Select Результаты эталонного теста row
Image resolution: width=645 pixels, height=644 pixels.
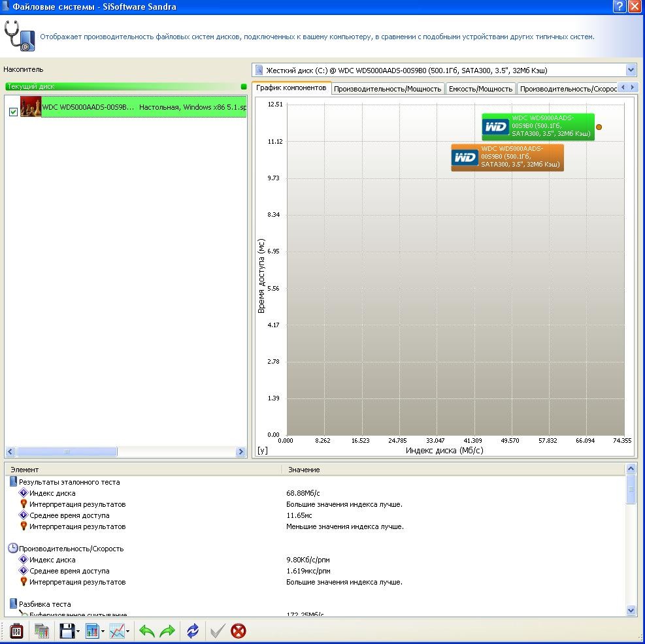[x=316, y=482]
